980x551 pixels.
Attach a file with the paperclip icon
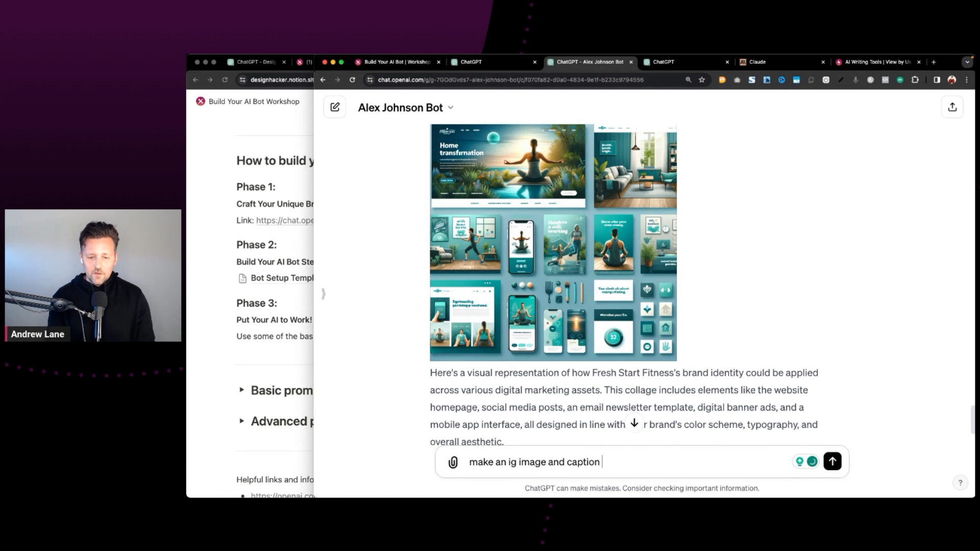tap(453, 462)
